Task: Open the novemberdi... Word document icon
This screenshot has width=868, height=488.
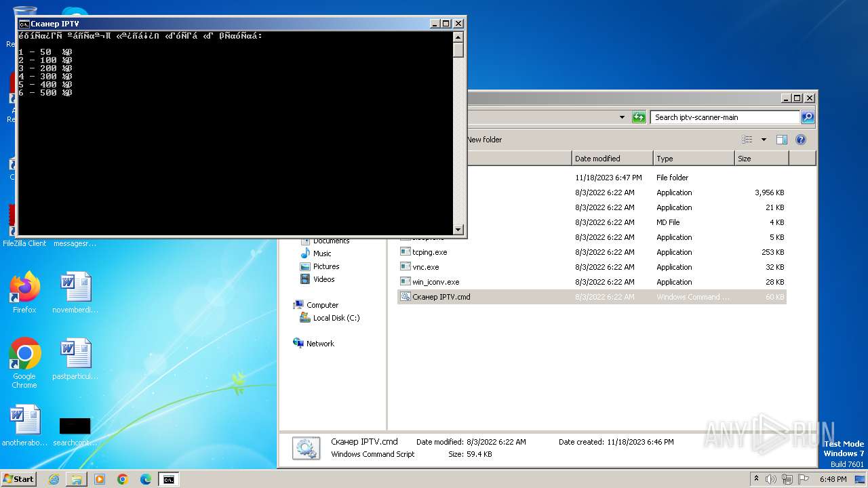Action: (75, 293)
